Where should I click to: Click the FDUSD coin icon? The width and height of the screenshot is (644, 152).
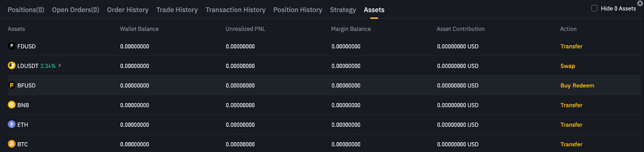click(12, 46)
